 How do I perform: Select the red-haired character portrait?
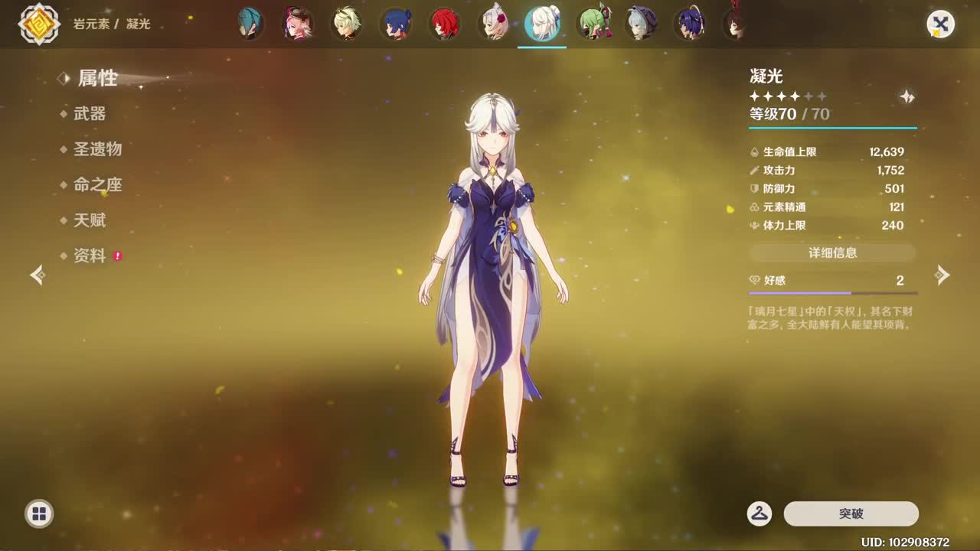coord(444,24)
